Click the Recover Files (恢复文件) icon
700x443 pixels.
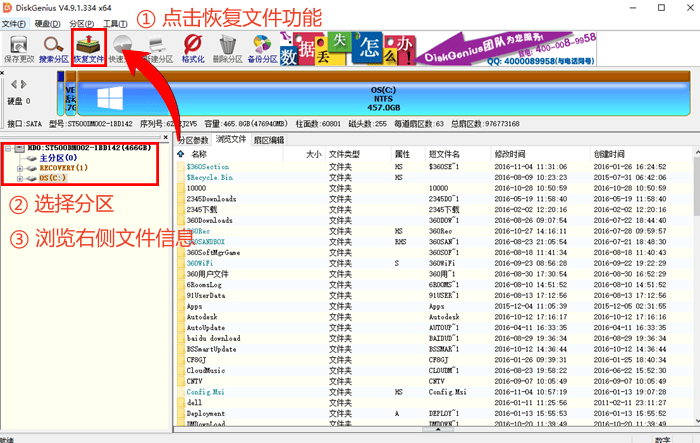pos(88,48)
